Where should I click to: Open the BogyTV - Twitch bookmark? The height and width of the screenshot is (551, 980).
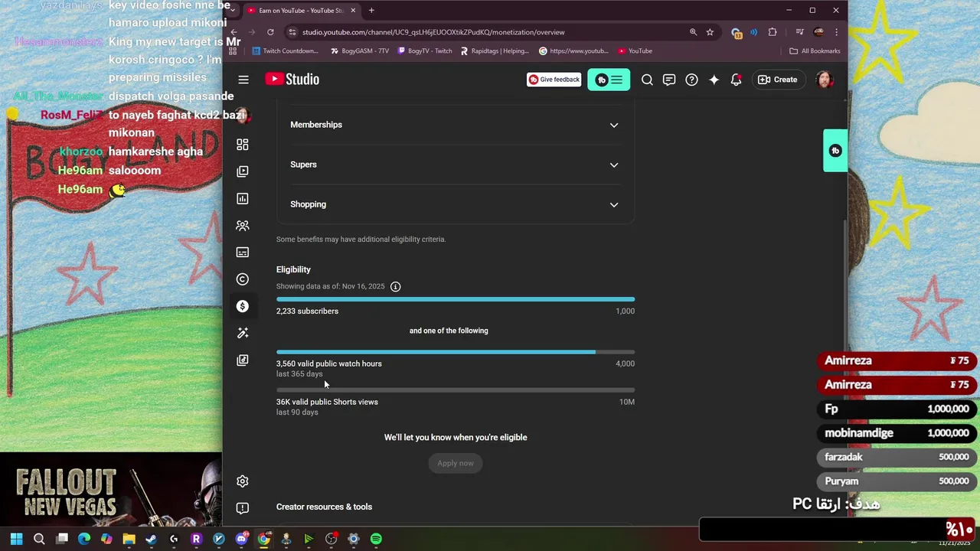point(425,51)
